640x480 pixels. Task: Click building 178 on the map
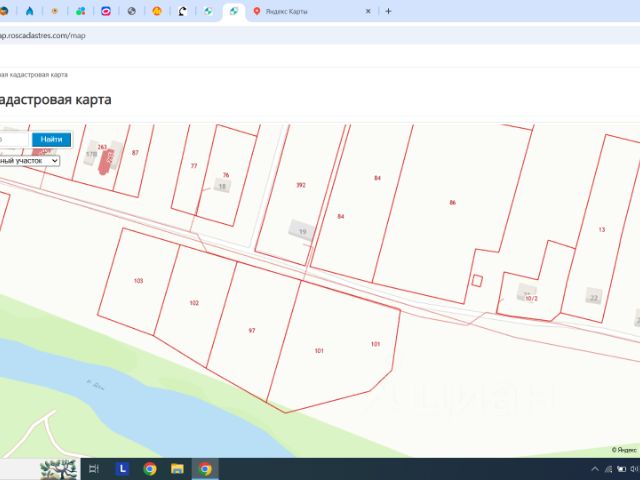coord(91,154)
